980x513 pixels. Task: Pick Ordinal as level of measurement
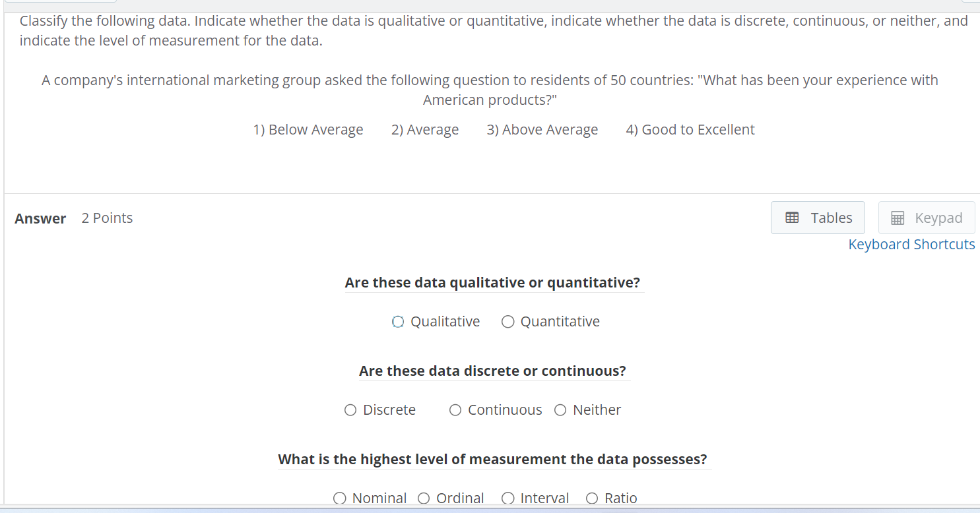click(423, 498)
